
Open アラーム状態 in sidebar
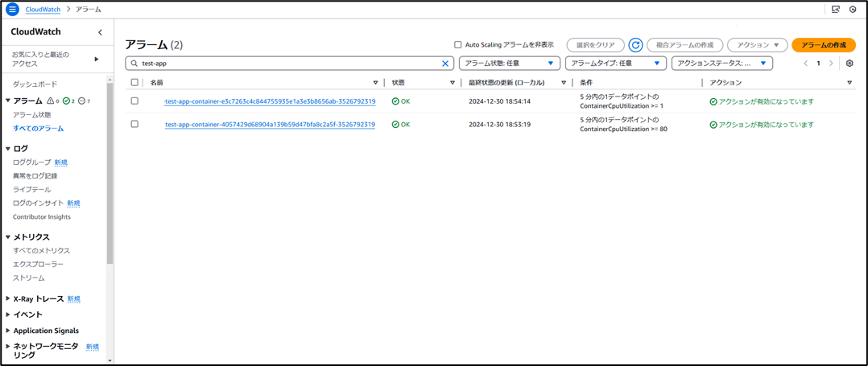click(x=31, y=115)
